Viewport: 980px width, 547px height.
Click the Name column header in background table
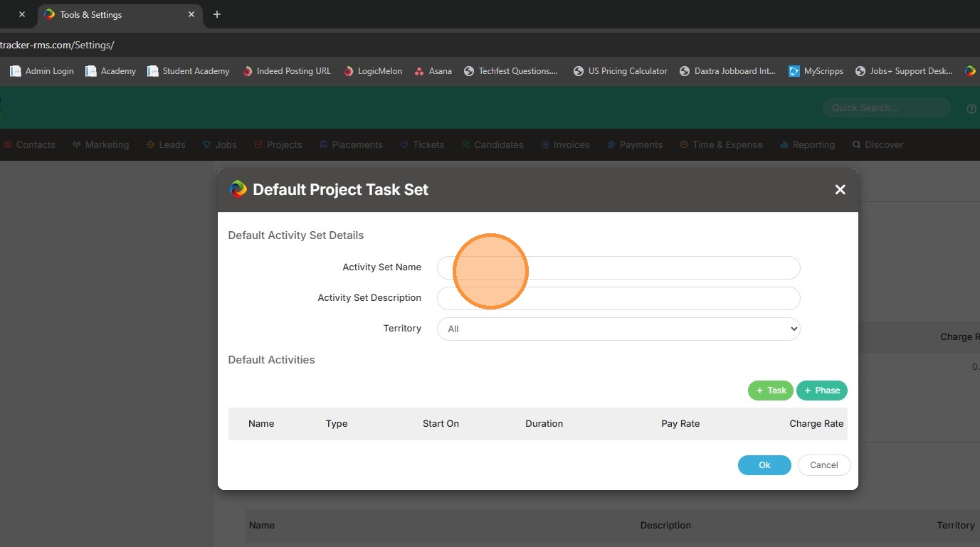coord(262,526)
